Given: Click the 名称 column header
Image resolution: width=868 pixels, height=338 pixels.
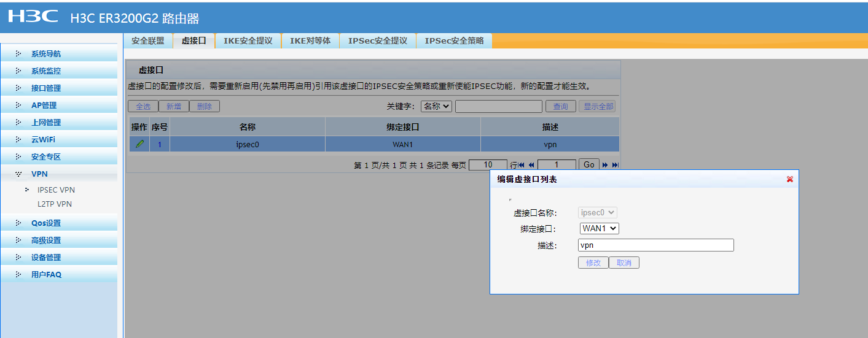Looking at the screenshot, I should 248,127.
